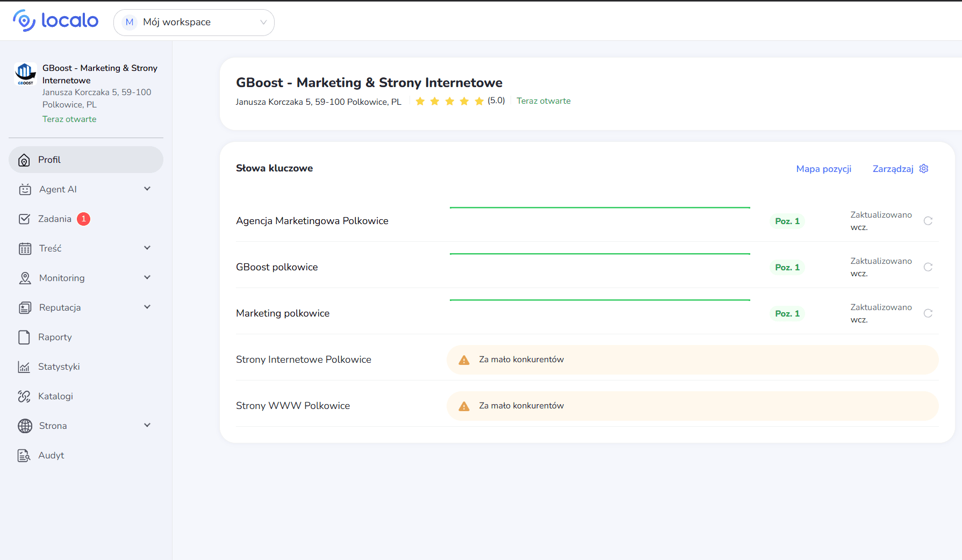Click the M workspace avatar
Image resolution: width=962 pixels, height=560 pixels.
point(129,23)
